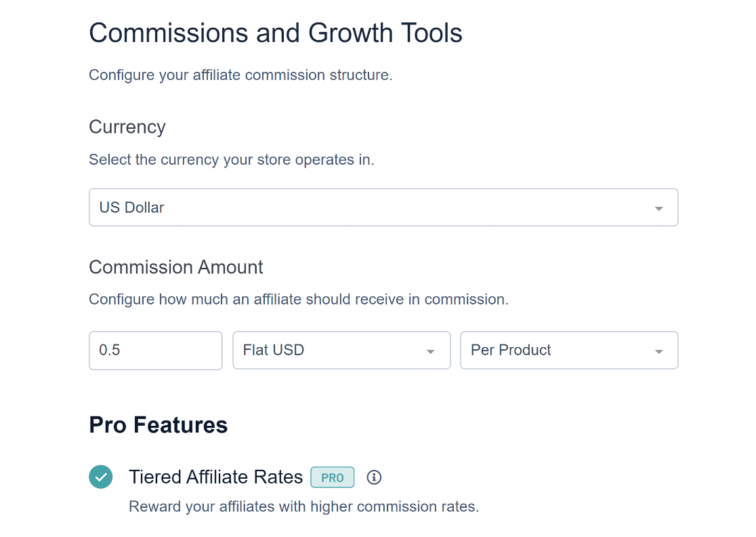This screenshot has width=756, height=537.
Task: Uncheck the Tiered Affiliate Rates feature
Action: pos(101,477)
